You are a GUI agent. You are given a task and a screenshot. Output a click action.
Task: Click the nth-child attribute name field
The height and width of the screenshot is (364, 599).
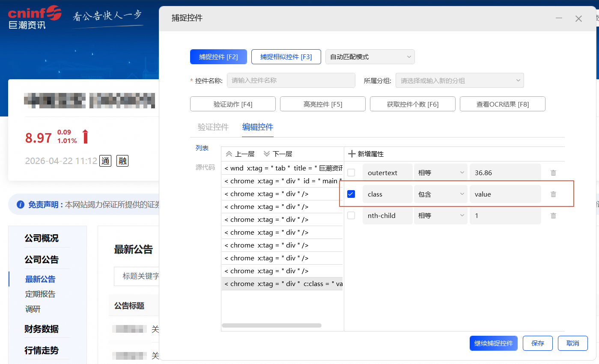click(x=387, y=216)
